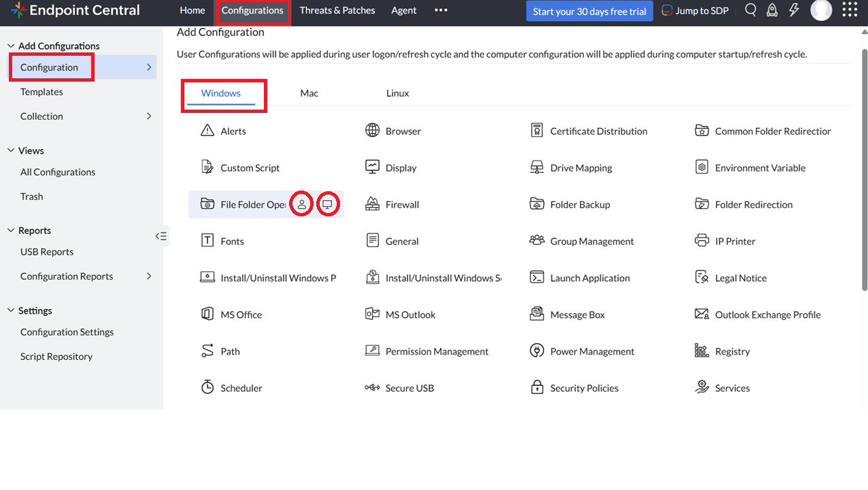Open the Browser configuration icon
Viewport: 868px width, 490px height.
point(372,130)
